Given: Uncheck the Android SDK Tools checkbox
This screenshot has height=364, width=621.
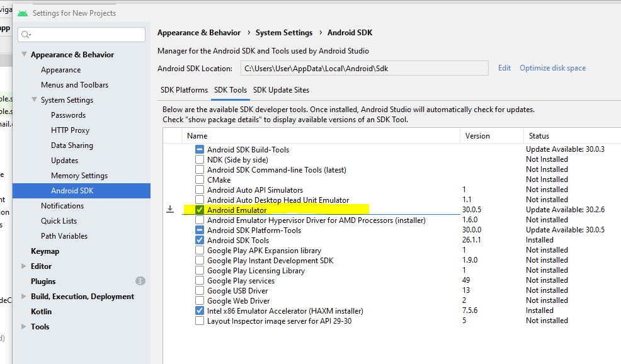Looking at the screenshot, I should click(200, 240).
